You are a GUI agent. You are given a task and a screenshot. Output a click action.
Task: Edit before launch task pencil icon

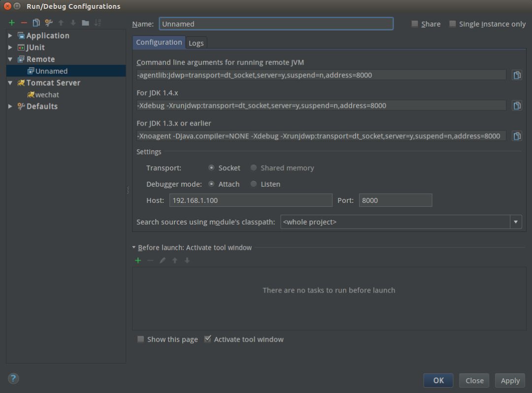click(x=163, y=261)
